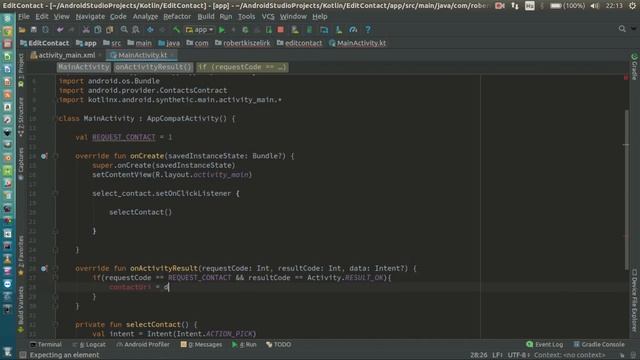
Task: Toggle tool window bars icon in status corner
Action: [x=23, y=355]
